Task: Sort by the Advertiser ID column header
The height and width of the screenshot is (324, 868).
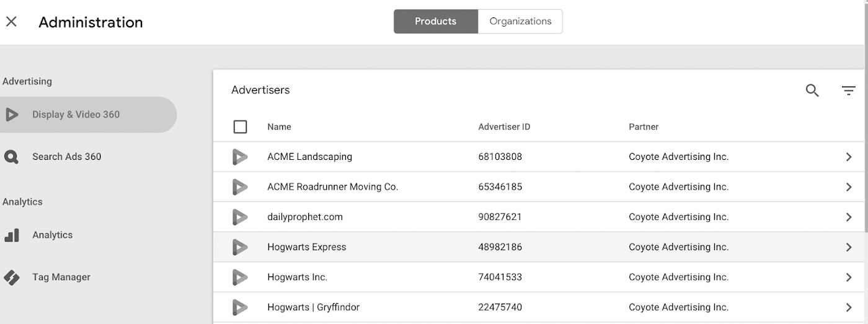Action: coord(504,127)
